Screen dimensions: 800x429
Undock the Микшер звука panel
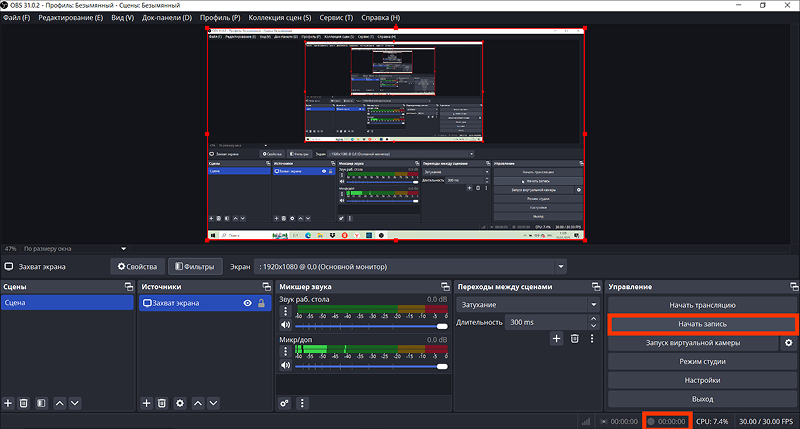click(445, 287)
